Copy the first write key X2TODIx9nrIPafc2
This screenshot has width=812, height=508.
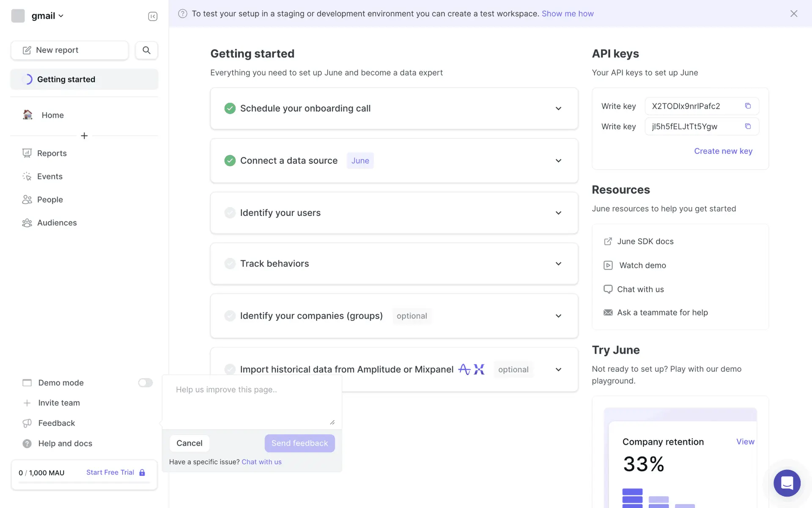tap(748, 106)
